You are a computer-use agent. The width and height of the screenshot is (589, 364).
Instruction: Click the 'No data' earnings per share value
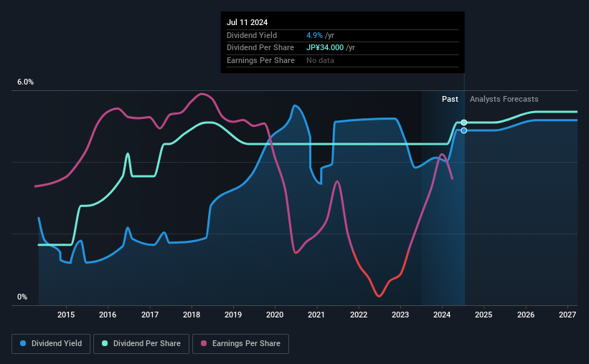pos(320,60)
